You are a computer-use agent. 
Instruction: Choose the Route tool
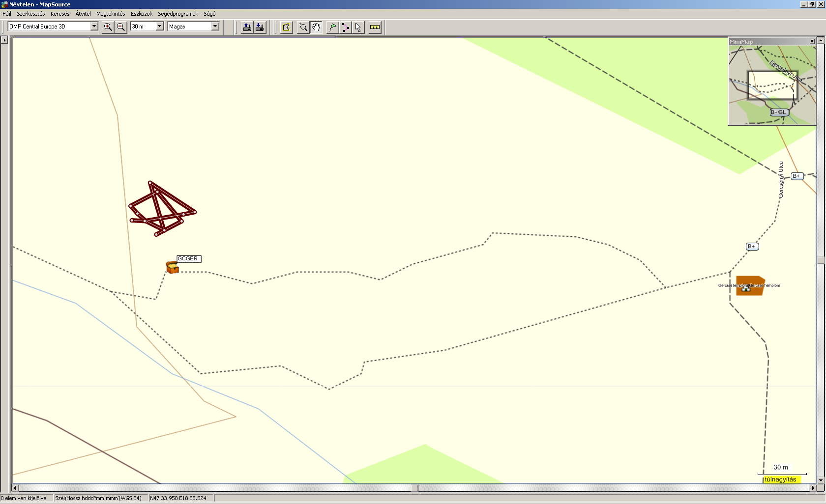(346, 27)
